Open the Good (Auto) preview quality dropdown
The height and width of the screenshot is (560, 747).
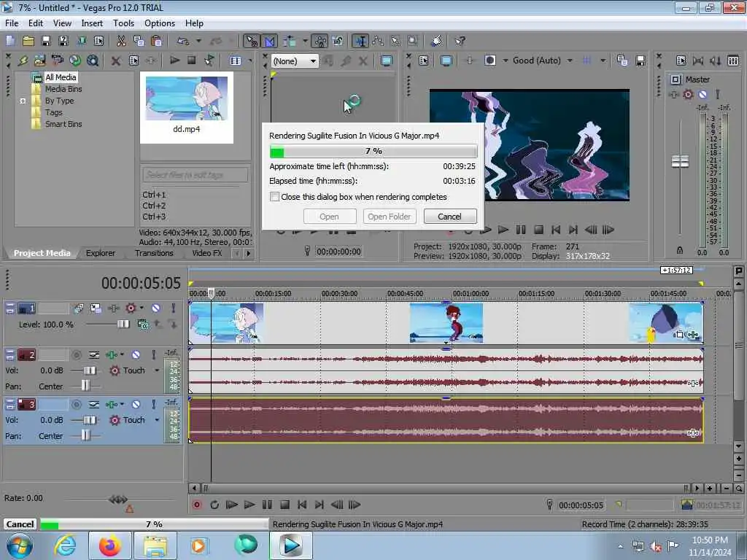570,61
